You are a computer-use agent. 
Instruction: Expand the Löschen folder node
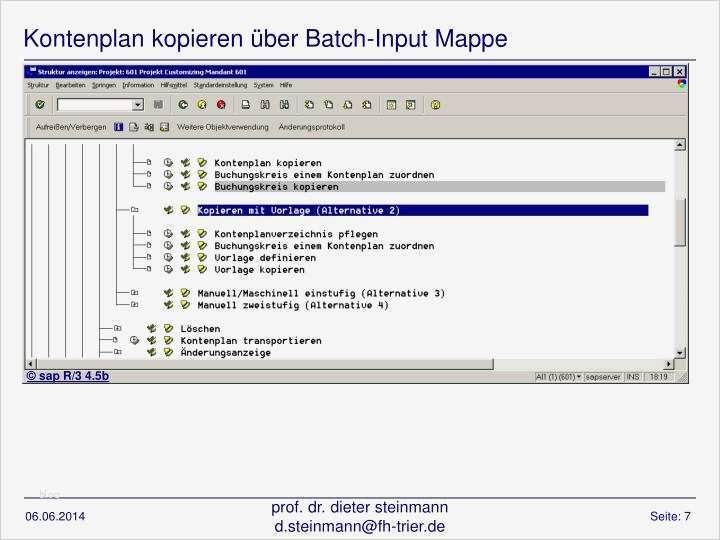point(118,328)
